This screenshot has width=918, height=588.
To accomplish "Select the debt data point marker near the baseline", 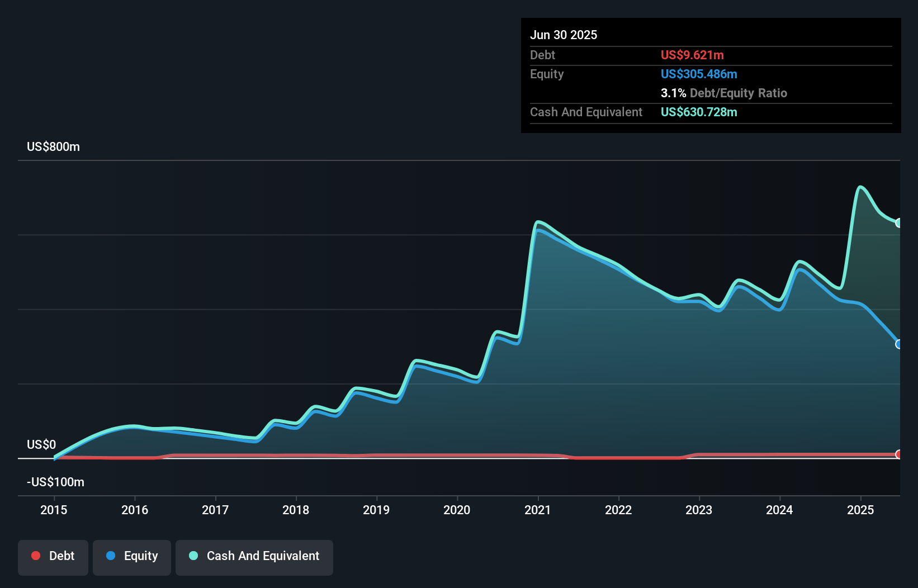I will 899,454.
